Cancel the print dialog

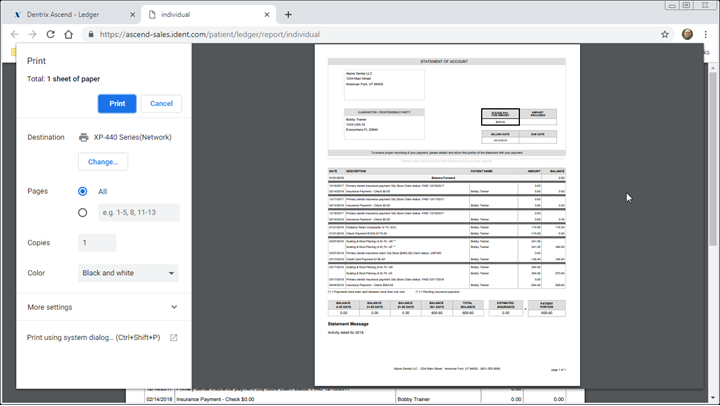point(161,103)
